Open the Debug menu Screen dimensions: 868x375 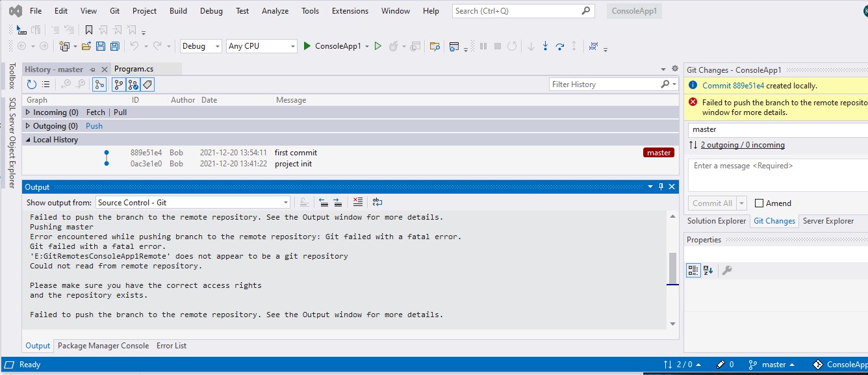pyautogui.click(x=211, y=11)
